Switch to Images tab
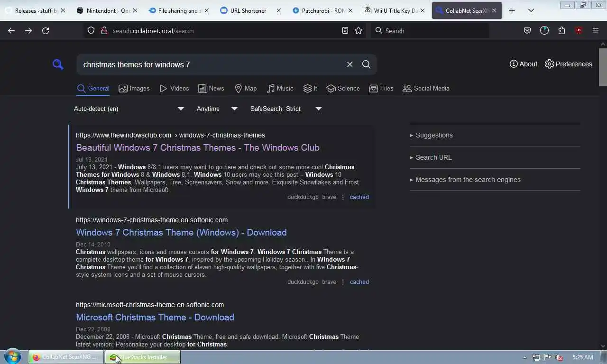This screenshot has height=364, width=607. tap(134, 89)
